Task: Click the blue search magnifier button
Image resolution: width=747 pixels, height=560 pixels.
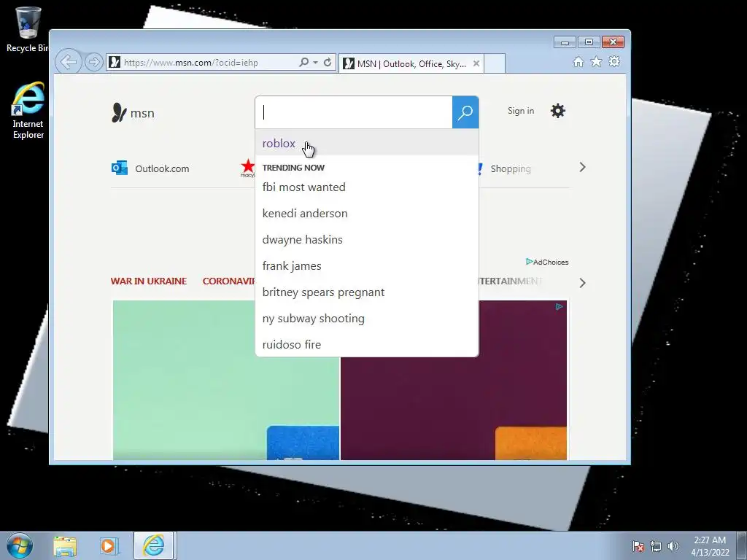Action: [465, 112]
